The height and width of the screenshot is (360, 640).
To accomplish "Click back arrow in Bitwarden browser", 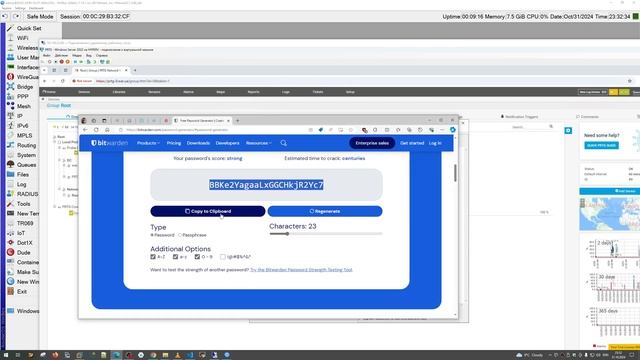I will tap(85, 130).
